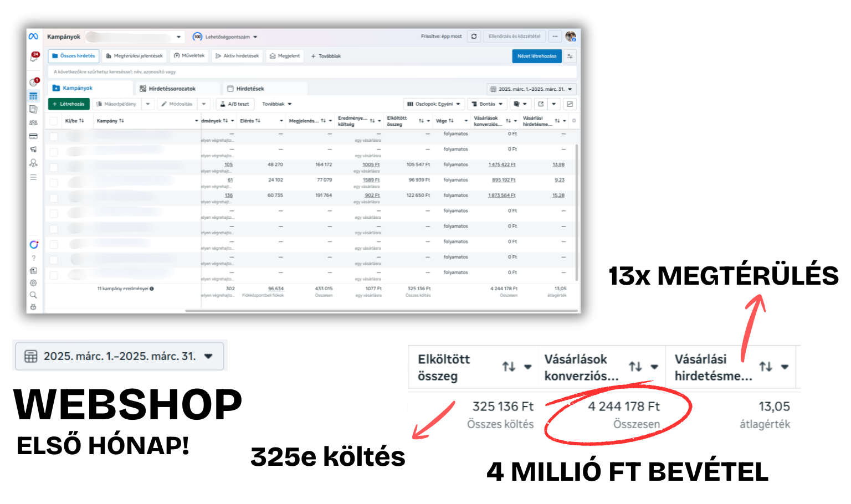Tick the select-all checkbox in table header
Screen dimensions: 851x504
point(54,121)
